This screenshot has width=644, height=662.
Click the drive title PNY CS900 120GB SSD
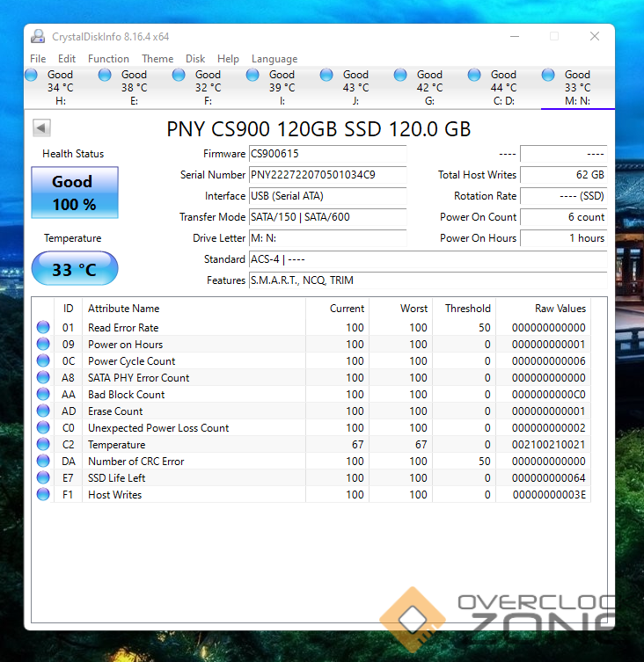318,129
